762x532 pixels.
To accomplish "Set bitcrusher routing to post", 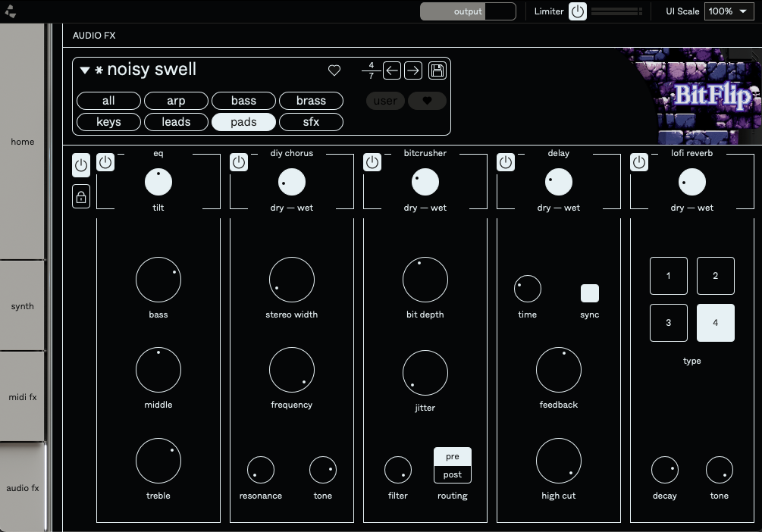I will point(453,474).
